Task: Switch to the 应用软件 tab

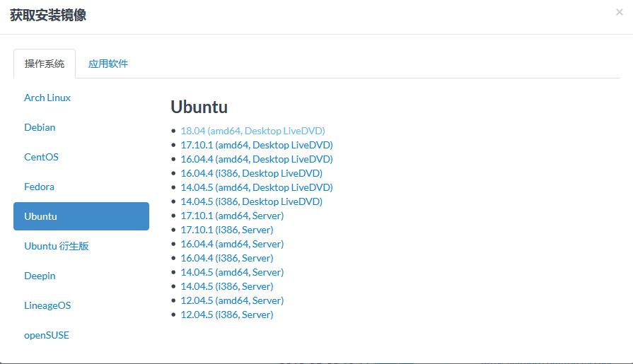Action: click(108, 64)
